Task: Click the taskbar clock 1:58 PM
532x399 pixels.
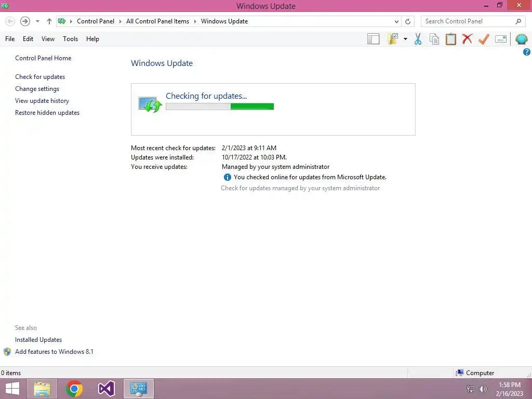Action: 510,385
